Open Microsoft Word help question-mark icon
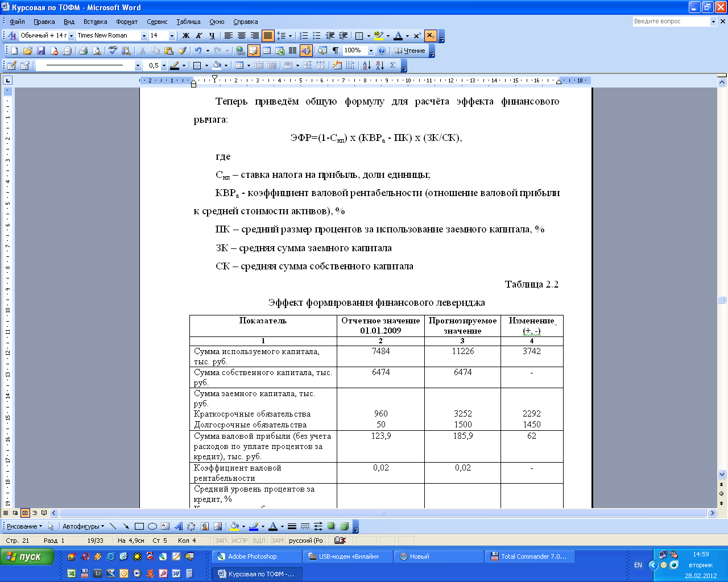Image resolution: width=728 pixels, height=582 pixels. [x=382, y=51]
